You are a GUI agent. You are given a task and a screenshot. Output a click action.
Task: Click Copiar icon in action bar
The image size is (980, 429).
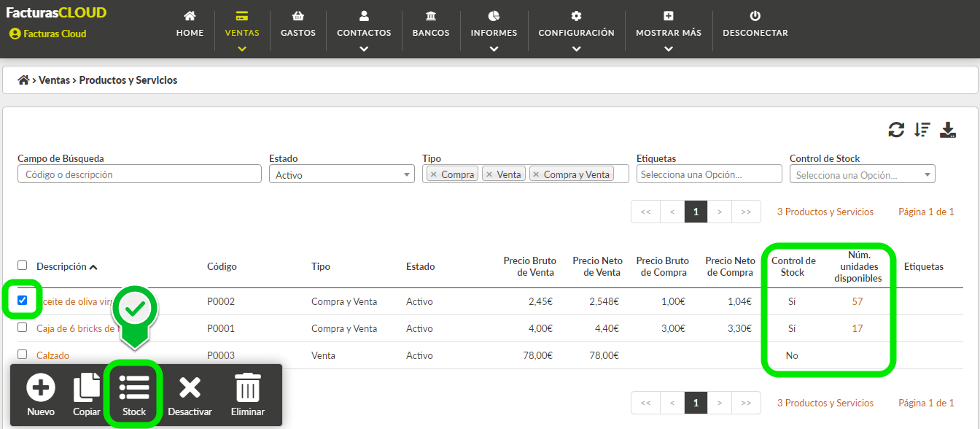click(x=87, y=388)
